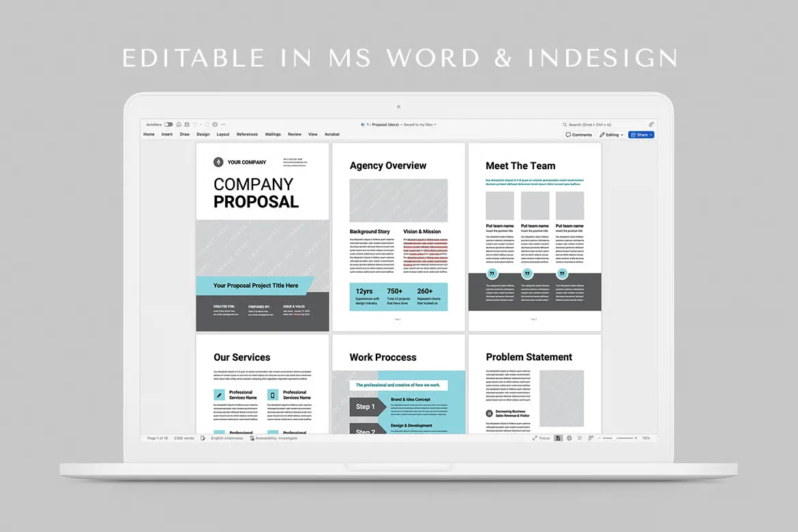This screenshot has width=798, height=532.
Task: Click the Redo icon
Action: (207, 124)
